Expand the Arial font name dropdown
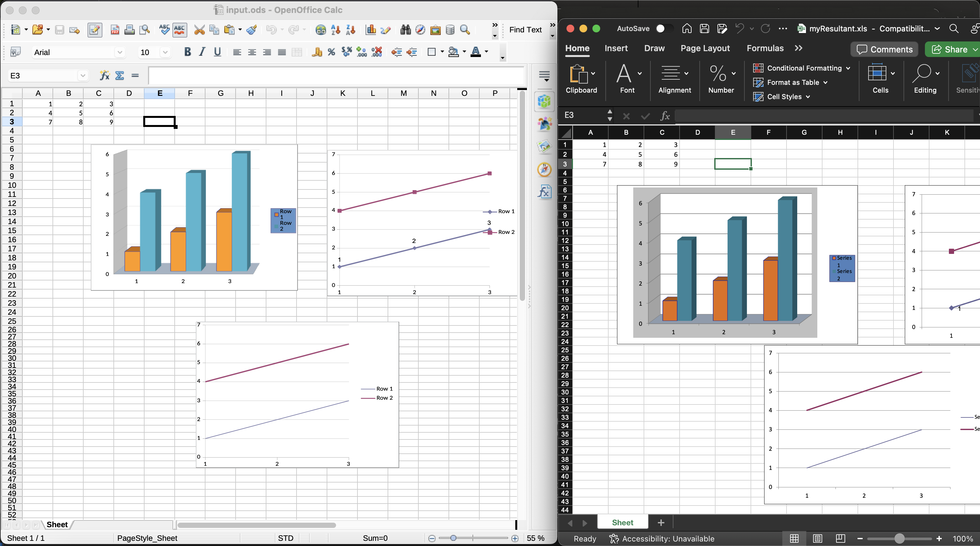 click(x=120, y=52)
